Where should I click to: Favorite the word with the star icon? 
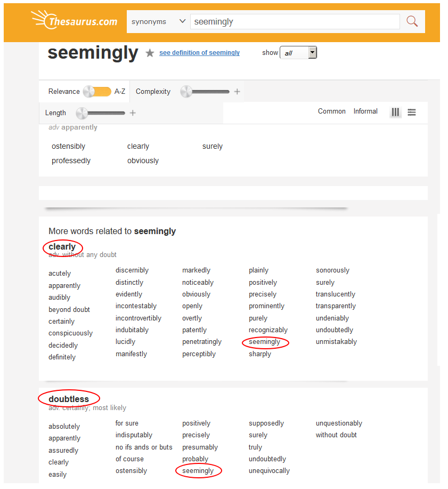pos(150,53)
